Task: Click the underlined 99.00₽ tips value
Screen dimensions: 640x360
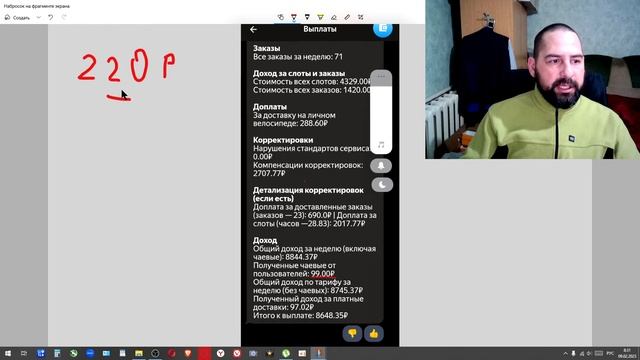Action: (323, 274)
